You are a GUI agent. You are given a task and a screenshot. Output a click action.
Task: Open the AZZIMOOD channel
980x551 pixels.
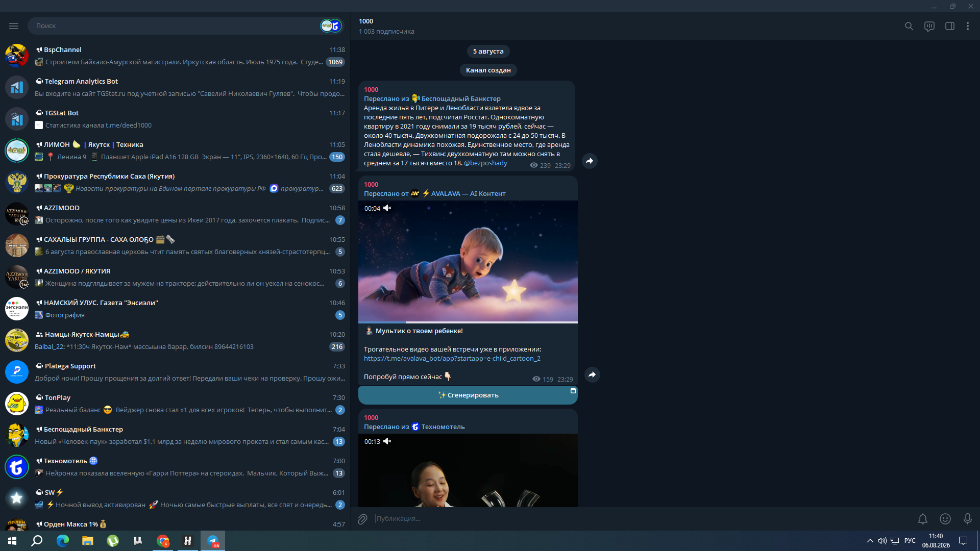pos(175,214)
